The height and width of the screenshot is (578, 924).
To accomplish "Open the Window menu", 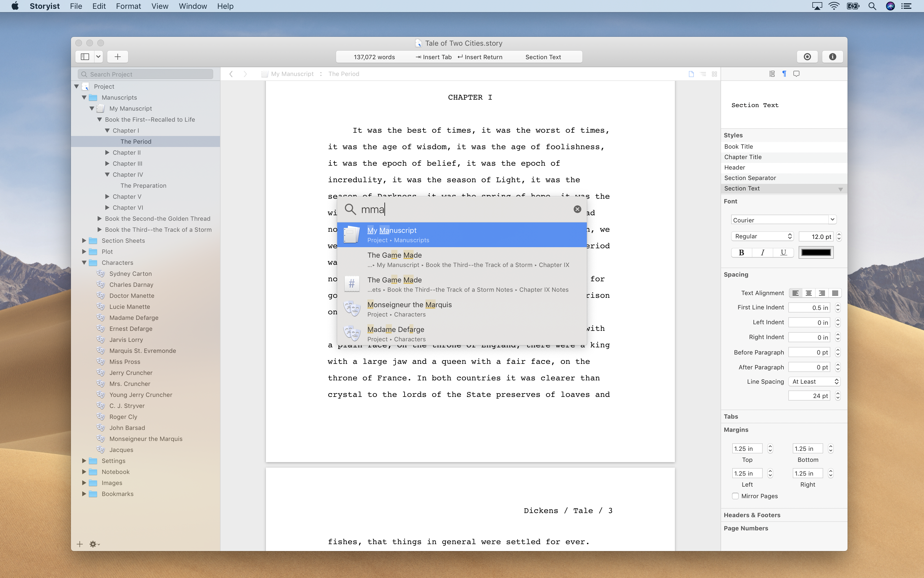I will coord(193,6).
